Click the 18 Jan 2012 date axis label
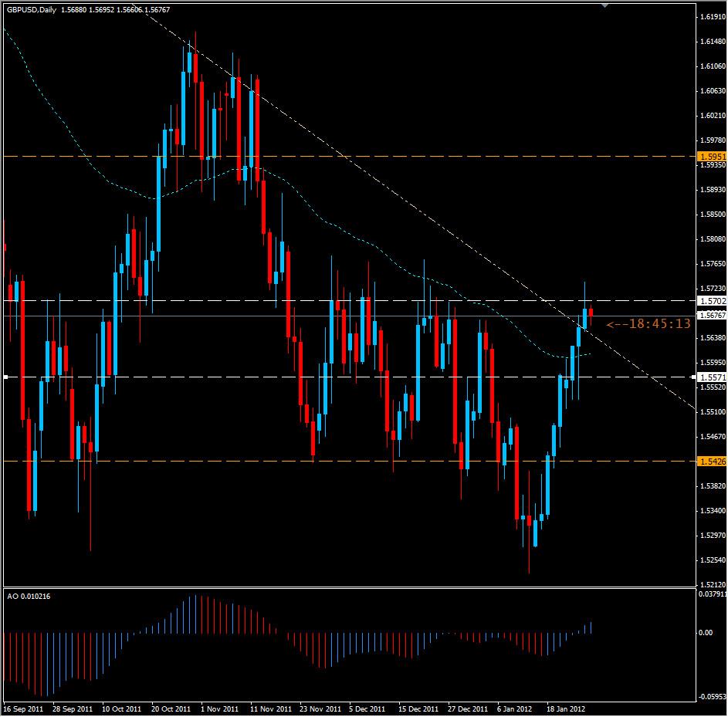 point(567,706)
